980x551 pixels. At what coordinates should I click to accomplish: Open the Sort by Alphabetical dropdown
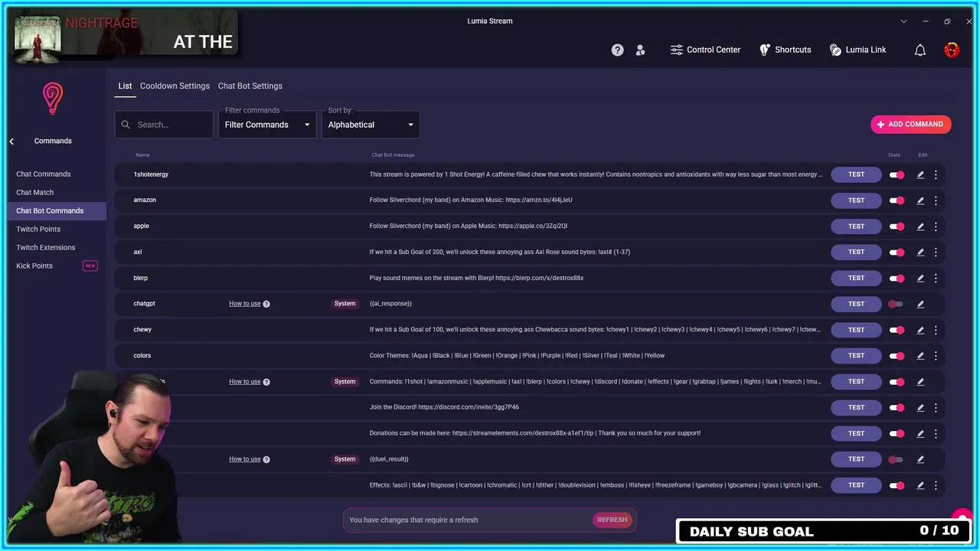coord(371,125)
